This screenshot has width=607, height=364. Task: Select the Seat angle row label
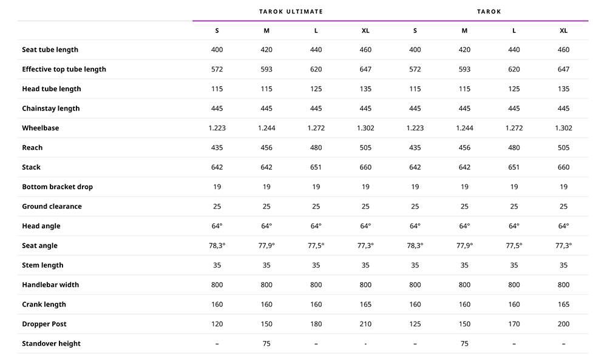(39, 246)
